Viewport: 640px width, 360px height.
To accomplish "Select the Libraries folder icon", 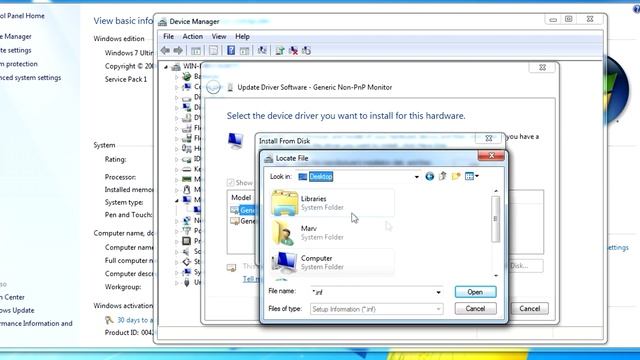I will click(284, 203).
